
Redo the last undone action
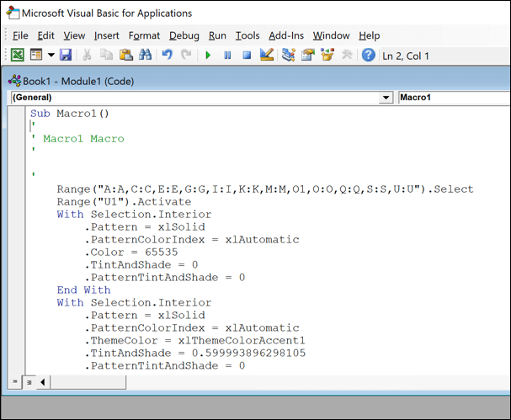click(186, 55)
